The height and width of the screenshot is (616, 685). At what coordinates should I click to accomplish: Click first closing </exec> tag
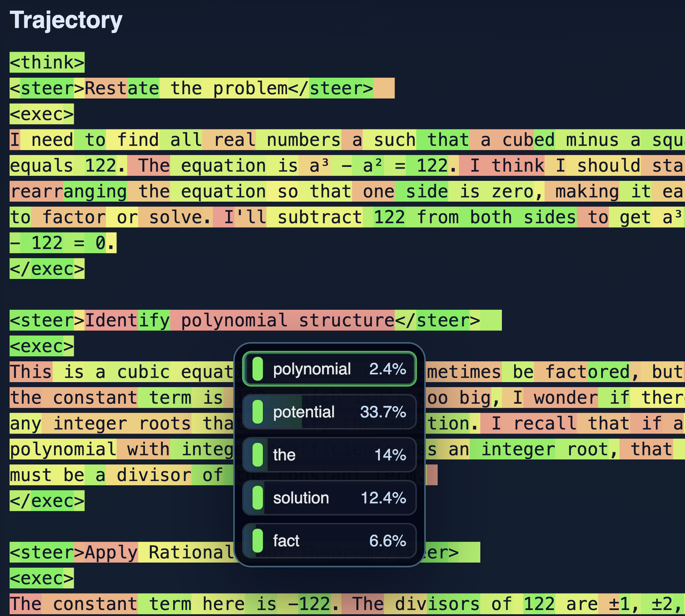(47, 269)
